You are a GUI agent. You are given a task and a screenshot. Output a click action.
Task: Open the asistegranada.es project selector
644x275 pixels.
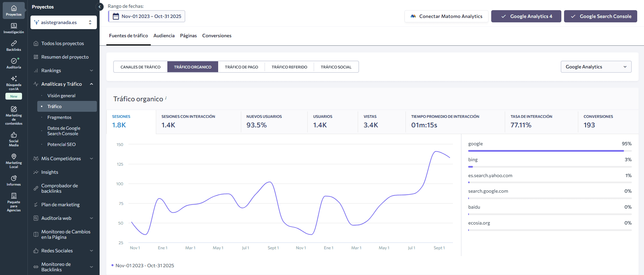[63, 22]
